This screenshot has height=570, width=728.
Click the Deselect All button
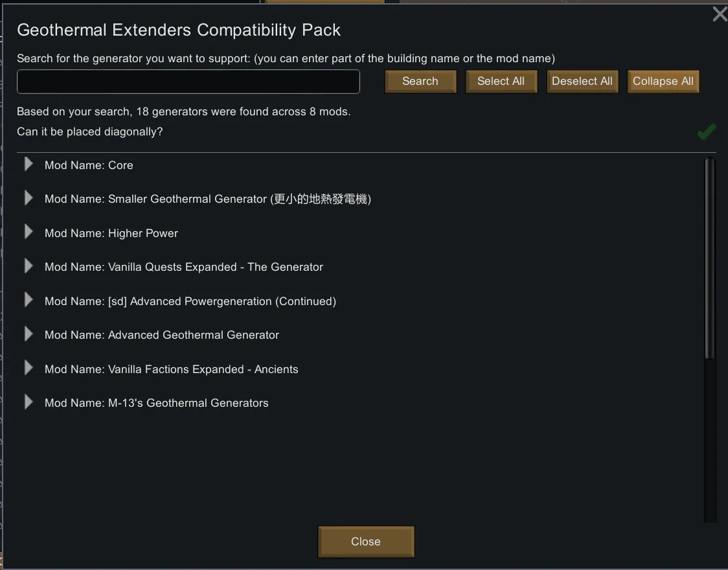coord(582,82)
